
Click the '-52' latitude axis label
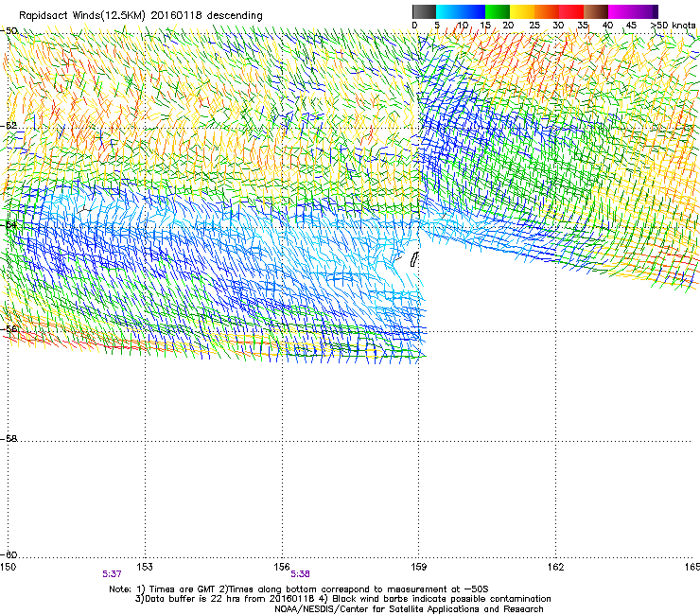[x=9, y=126]
